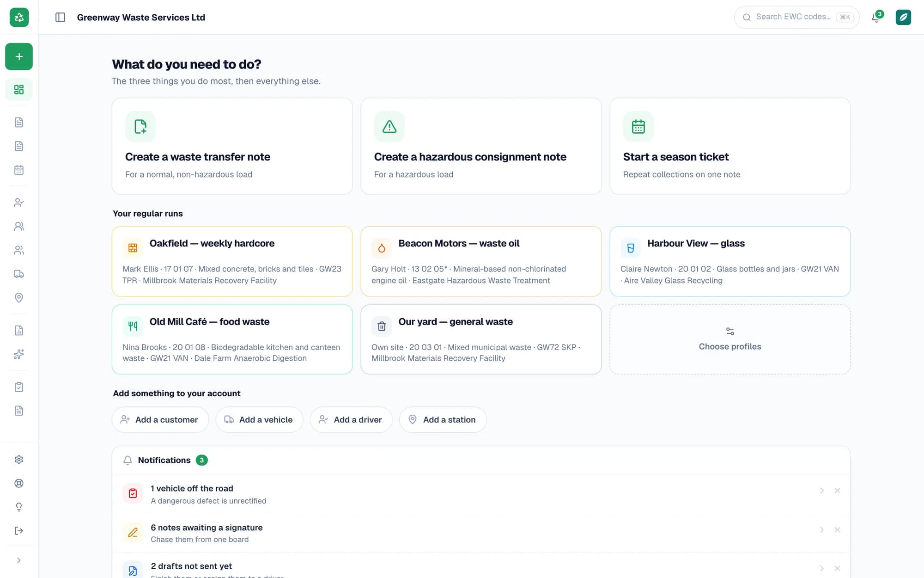Open the '2 drafts not sent yet' row
924x578 pixels.
point(481,566)
